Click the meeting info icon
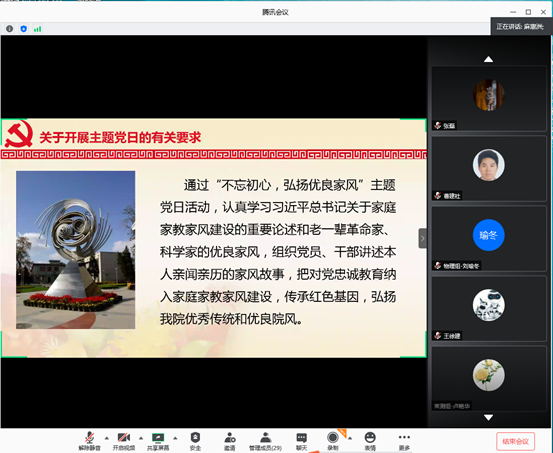The image size is (553, 453). pyautogui.click(x=10, y=29)
